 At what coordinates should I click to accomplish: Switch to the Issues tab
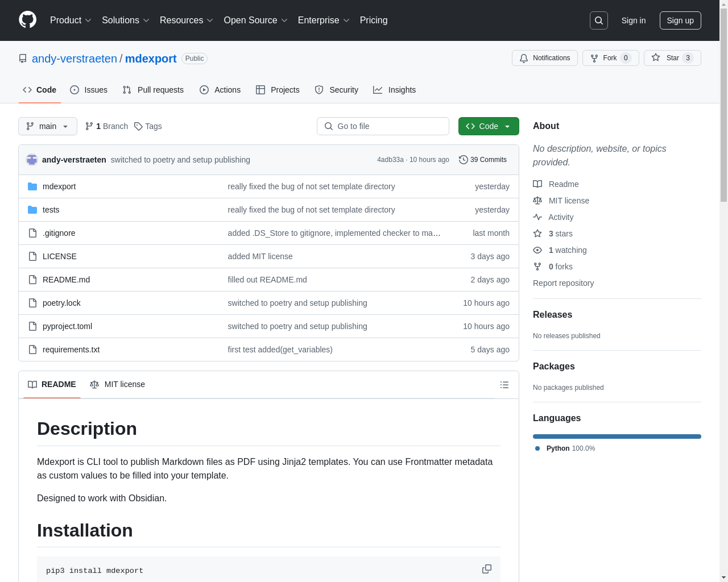[89, 90]
